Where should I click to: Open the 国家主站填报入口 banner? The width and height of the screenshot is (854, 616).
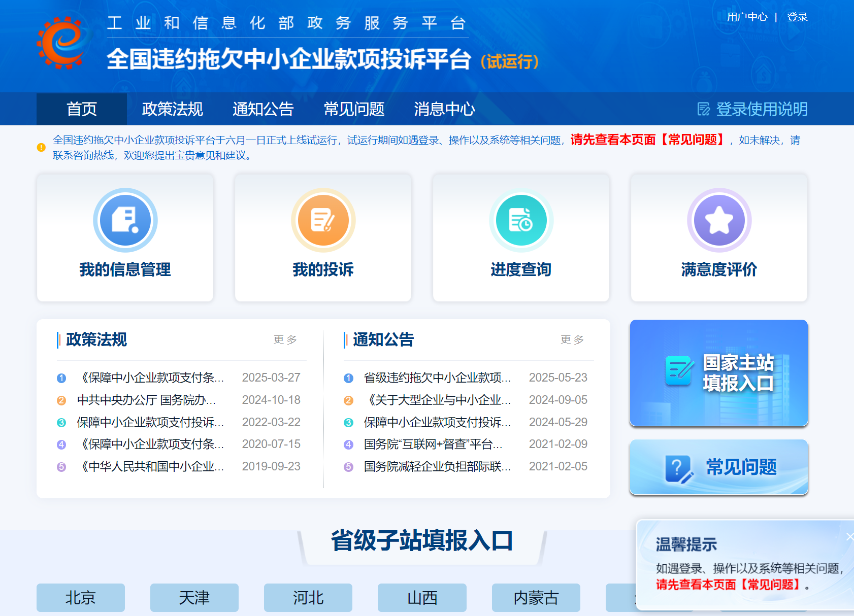point(718,373)
